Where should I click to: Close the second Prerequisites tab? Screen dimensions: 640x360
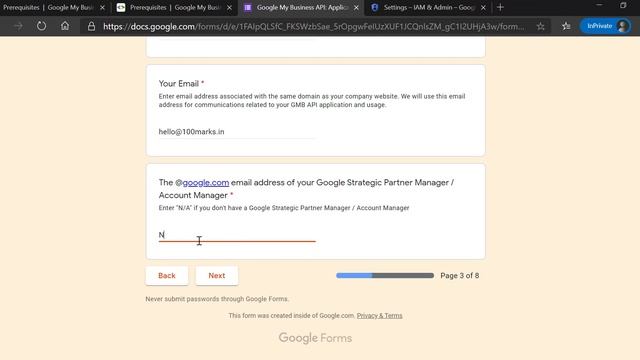click(x=229, y=7)
